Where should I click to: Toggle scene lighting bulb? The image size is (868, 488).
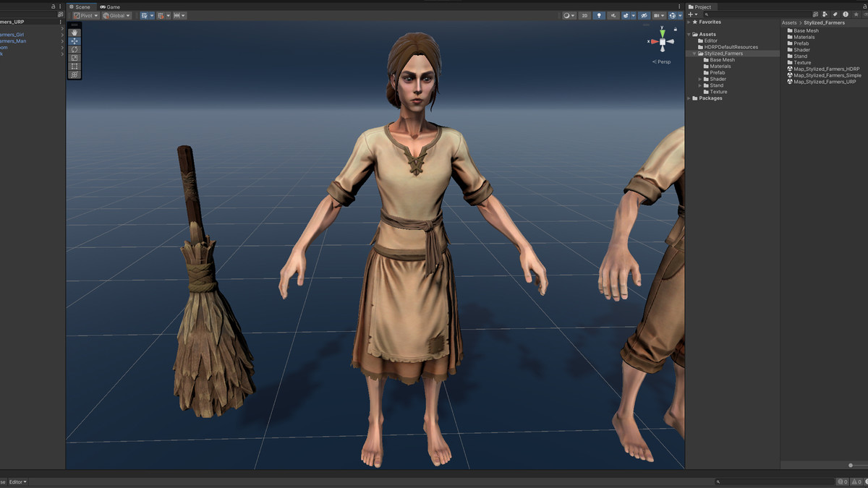(599, 15)
